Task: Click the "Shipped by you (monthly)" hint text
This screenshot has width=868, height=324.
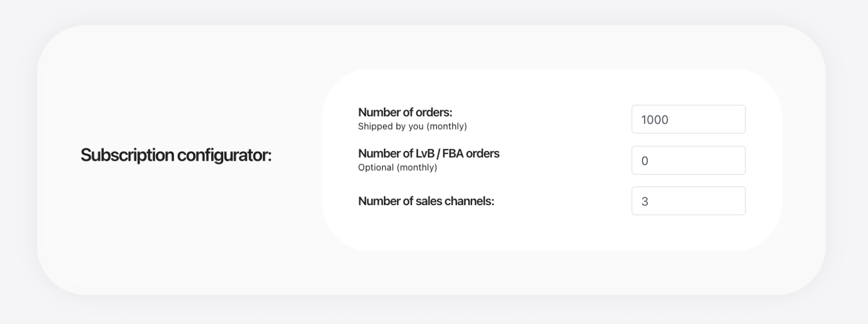Action: 412,126
